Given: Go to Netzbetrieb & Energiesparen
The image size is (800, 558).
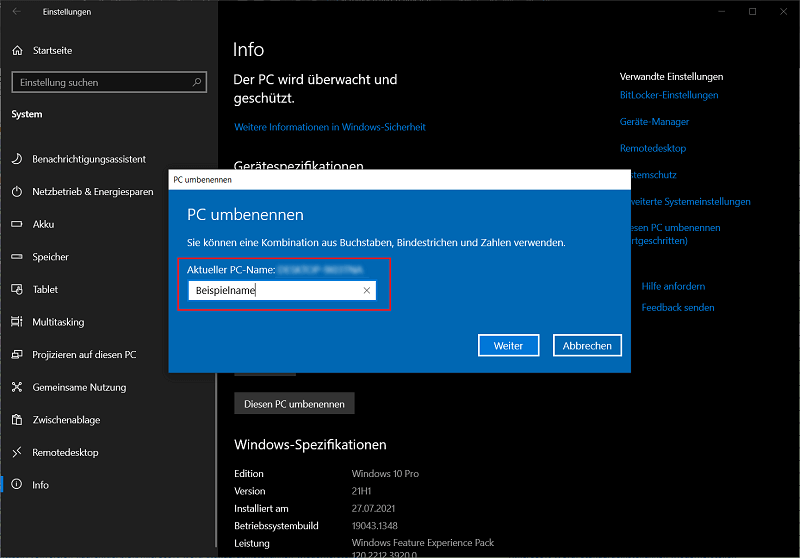Looking at the screenshot, I should click(93, 192).
